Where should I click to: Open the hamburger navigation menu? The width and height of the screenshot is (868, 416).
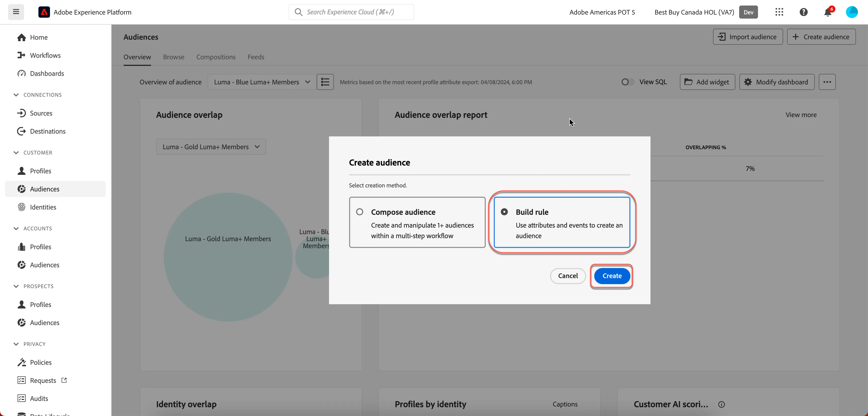[x=16, y=12]
